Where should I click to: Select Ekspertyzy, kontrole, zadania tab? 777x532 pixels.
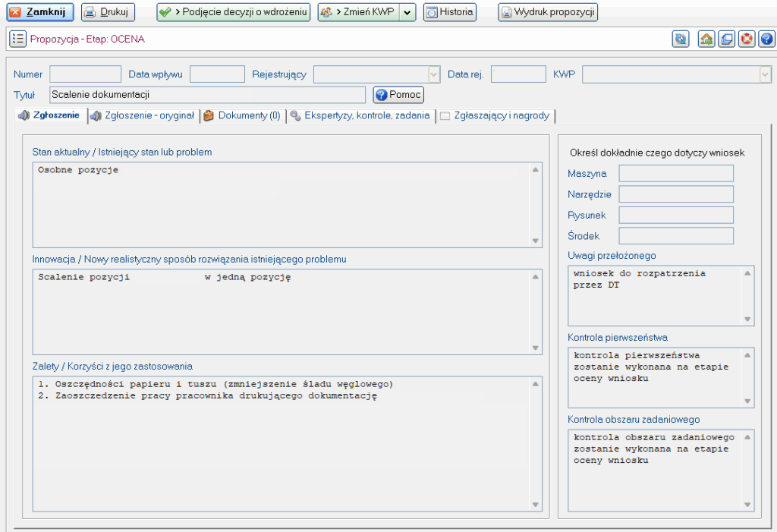pos(360,115)
